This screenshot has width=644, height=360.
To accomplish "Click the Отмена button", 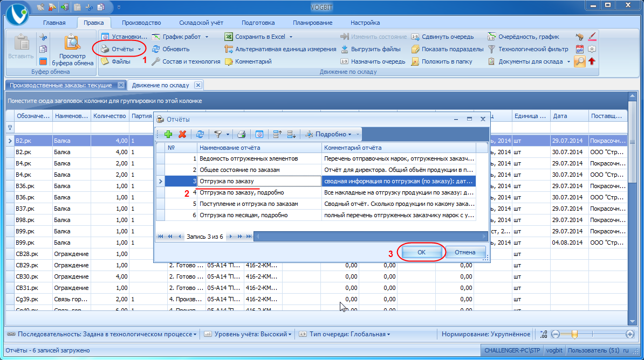I will point(465,252).
